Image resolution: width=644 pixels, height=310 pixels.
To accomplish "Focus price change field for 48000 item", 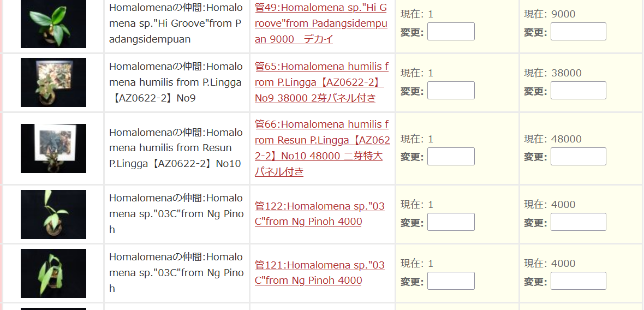I will tap(579, 157).
